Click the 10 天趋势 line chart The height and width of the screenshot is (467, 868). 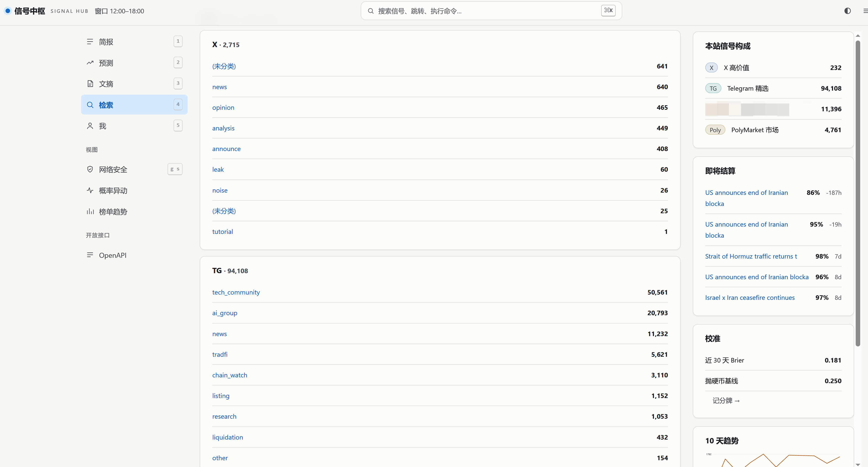[x=773, y=460]
